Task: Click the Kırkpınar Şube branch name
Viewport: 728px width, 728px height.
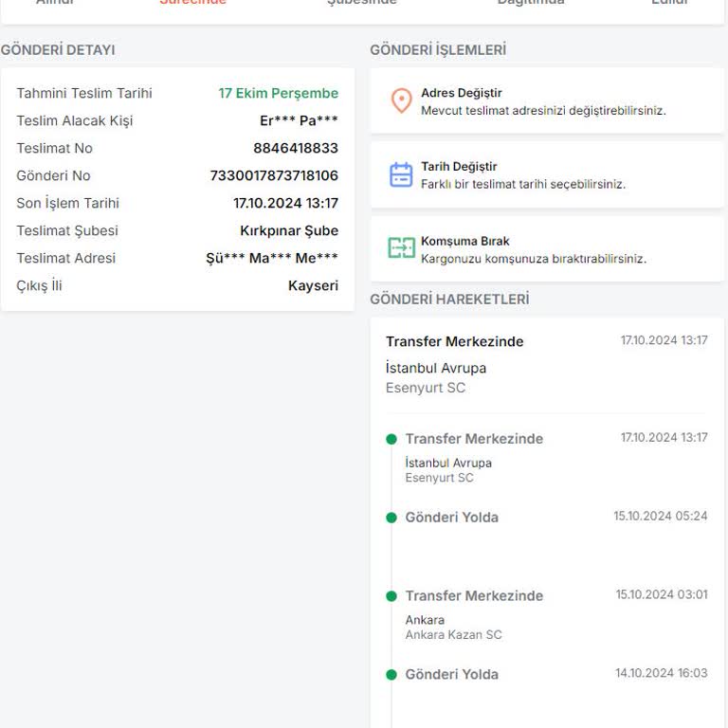Action: pos(289,230)
